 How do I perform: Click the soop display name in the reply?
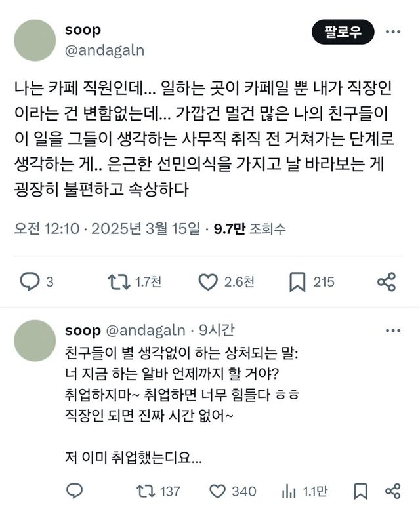click(x=83, y=331)
